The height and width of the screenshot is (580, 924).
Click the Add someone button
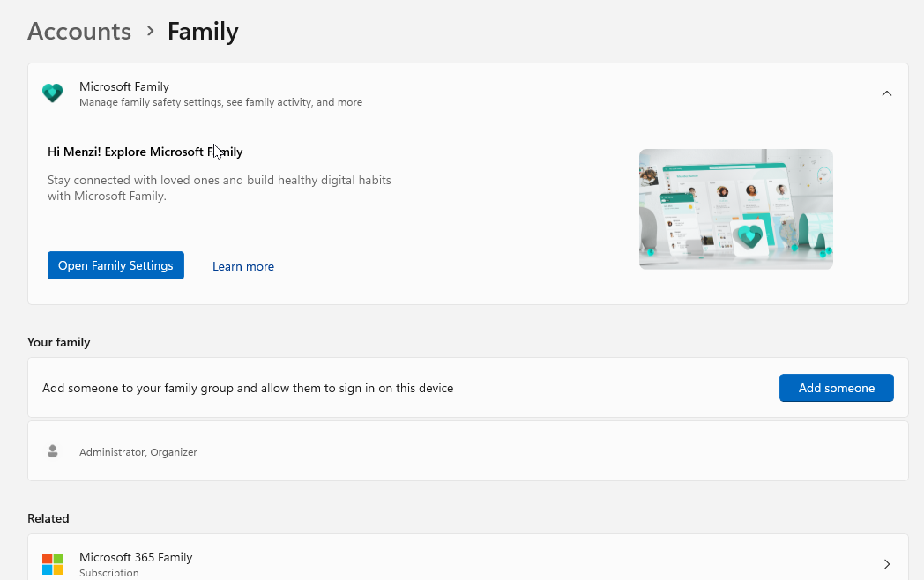(x=836, y=388)
